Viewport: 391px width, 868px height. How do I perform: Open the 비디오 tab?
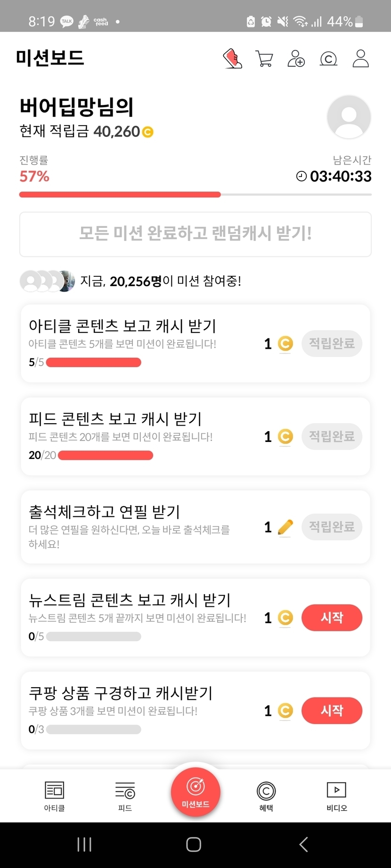[x=336, y=796]
